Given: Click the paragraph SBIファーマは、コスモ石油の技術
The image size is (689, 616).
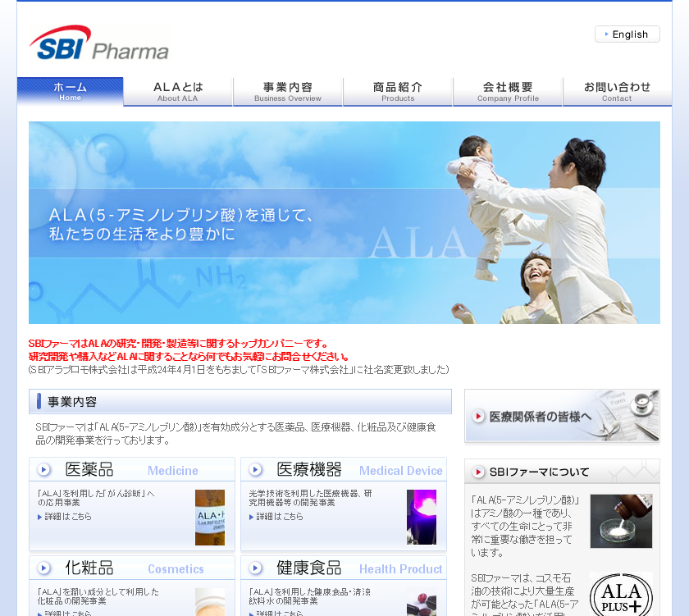Looking at the screenshot, I should (x=525, y=595).
